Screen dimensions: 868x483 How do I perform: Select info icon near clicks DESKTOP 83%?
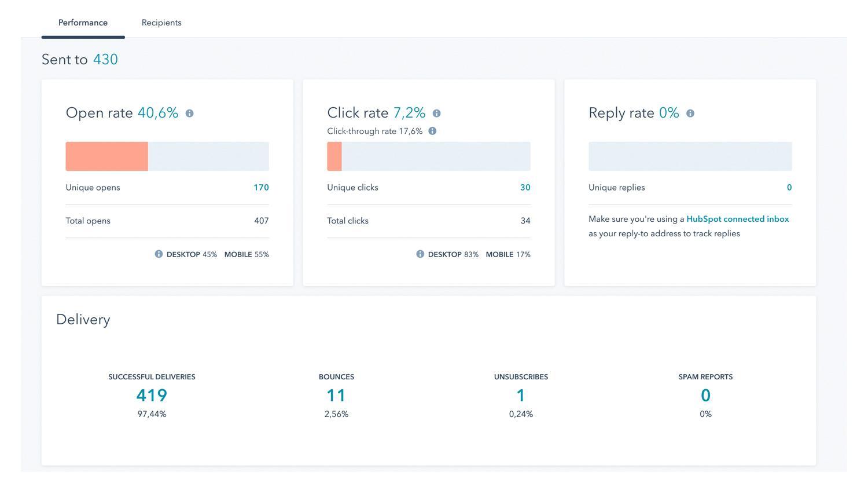(x=420, y=254)
